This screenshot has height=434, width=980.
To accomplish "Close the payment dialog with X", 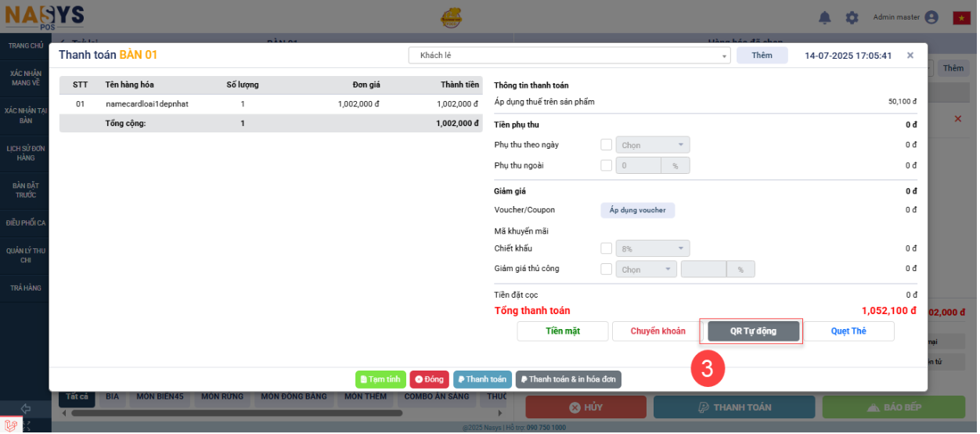I will click(910, 56).
